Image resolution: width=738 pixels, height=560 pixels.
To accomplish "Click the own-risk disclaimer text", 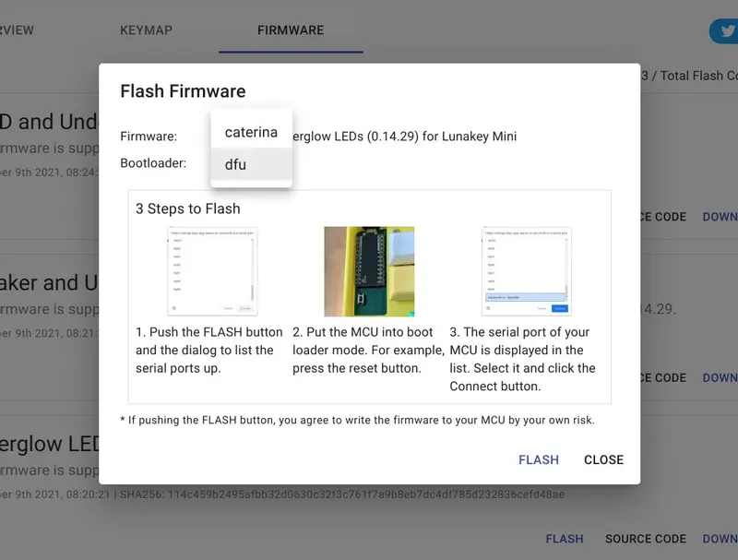I will click(357, 420).
